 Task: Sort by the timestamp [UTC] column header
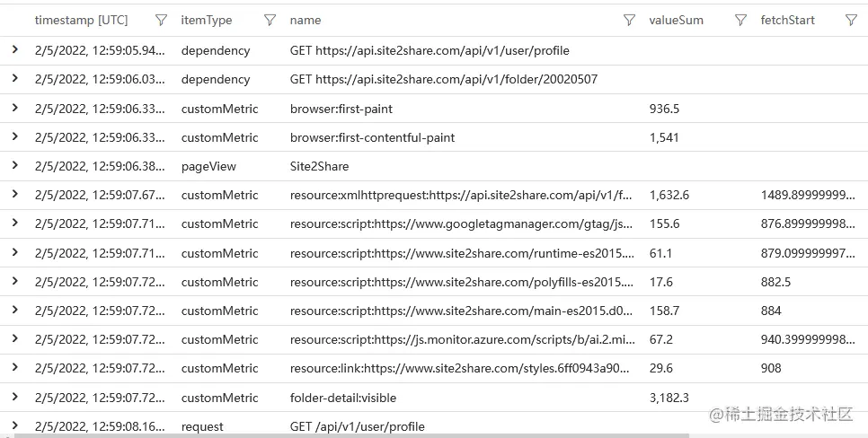pyautogui.click(x=81, y=20)
